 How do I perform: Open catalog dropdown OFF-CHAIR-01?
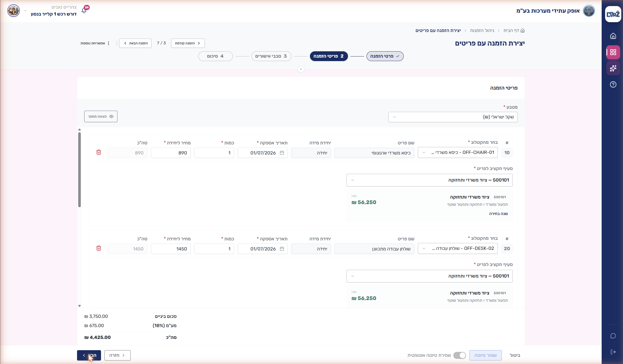point(458,152)
